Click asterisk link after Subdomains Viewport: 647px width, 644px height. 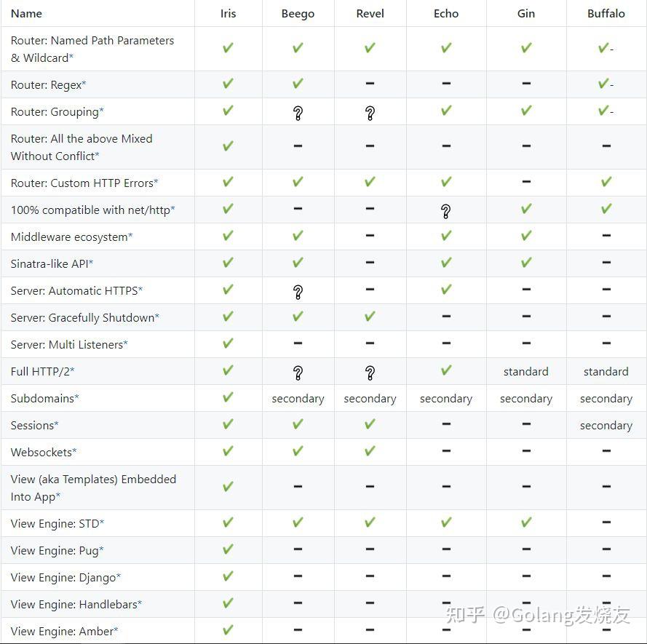pos(77,398)
